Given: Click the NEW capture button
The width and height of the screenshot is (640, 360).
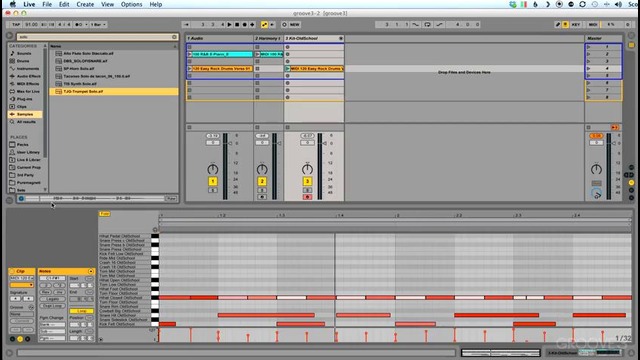Looking at the screenshot, I should pos(295,24).
